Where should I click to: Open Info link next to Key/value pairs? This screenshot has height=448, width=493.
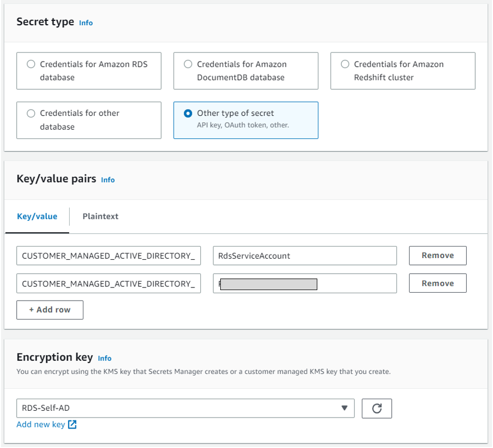coord(108,179)
